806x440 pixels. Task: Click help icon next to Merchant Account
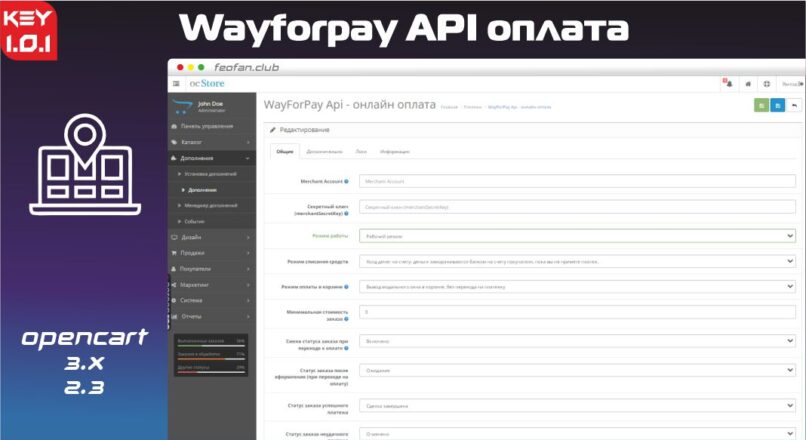pyautogui.click(x=346, y=181)
